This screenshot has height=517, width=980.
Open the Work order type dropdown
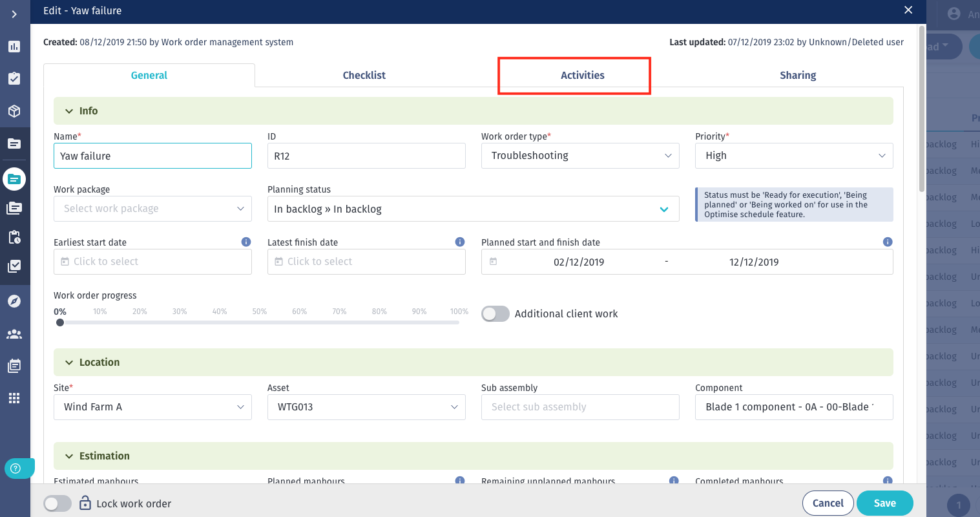coord(580,156)
